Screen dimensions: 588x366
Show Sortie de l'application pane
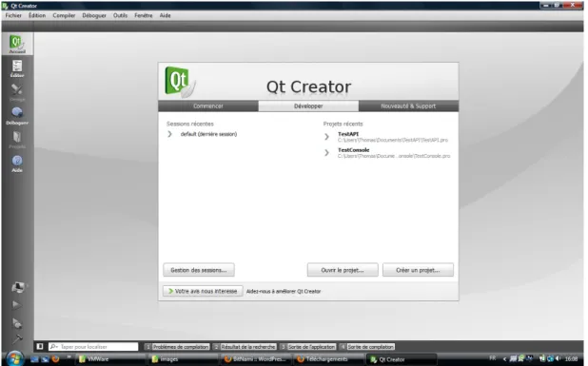point(308,347)
